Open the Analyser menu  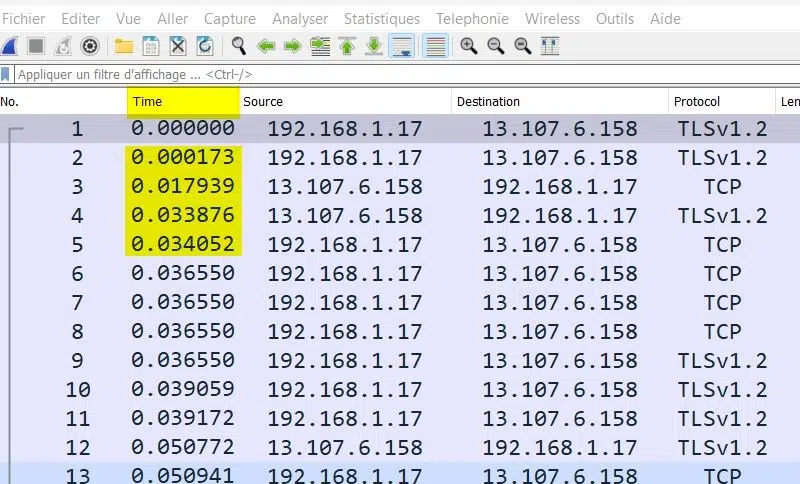tap(300, 19)
